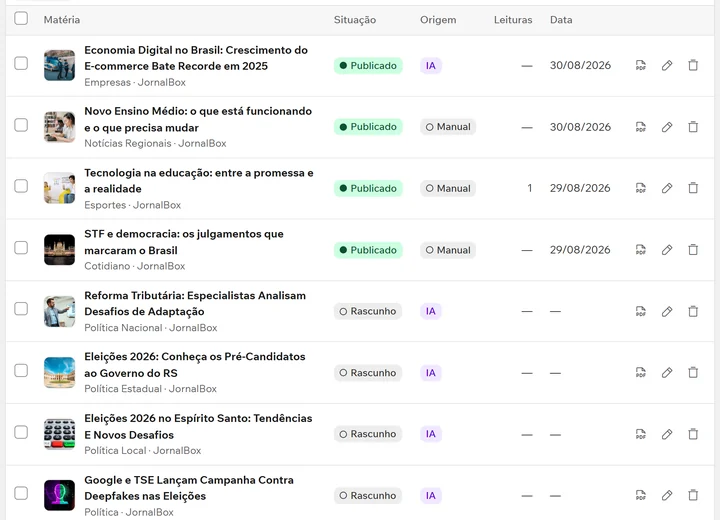Select the 'Reforma Tributária' row checkbox

click(x=21, y=309)
